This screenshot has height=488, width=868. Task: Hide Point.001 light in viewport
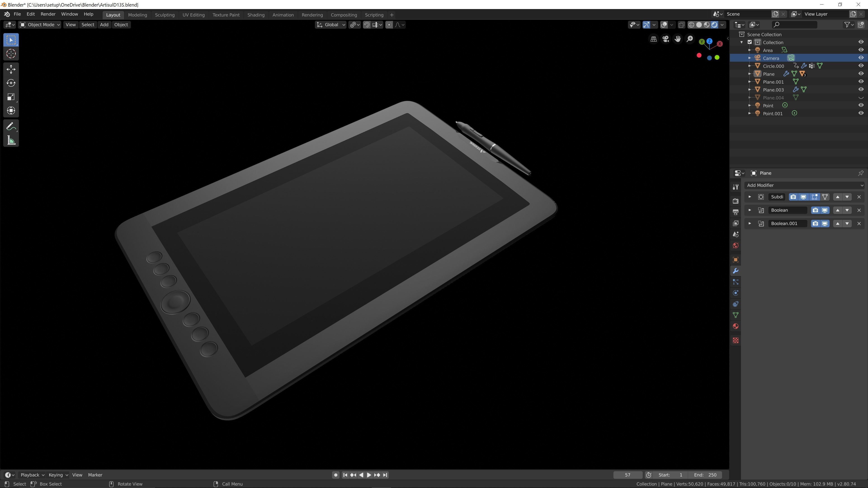(861, 113)
